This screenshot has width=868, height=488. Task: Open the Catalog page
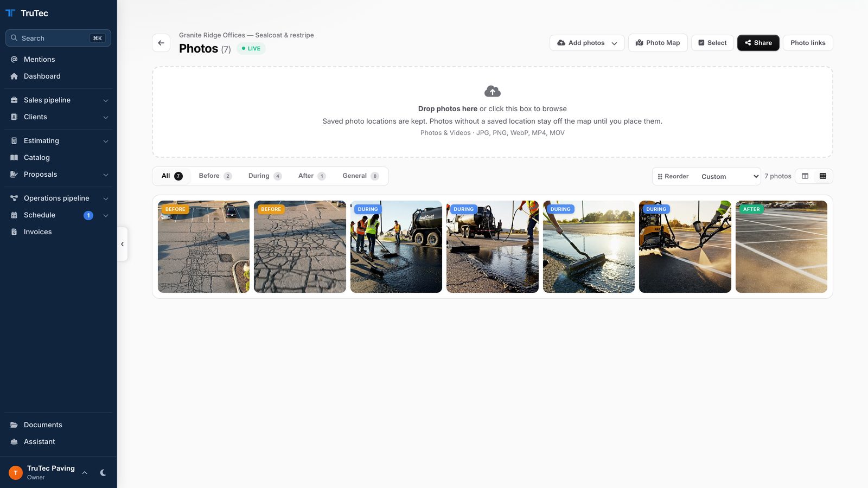59,157
